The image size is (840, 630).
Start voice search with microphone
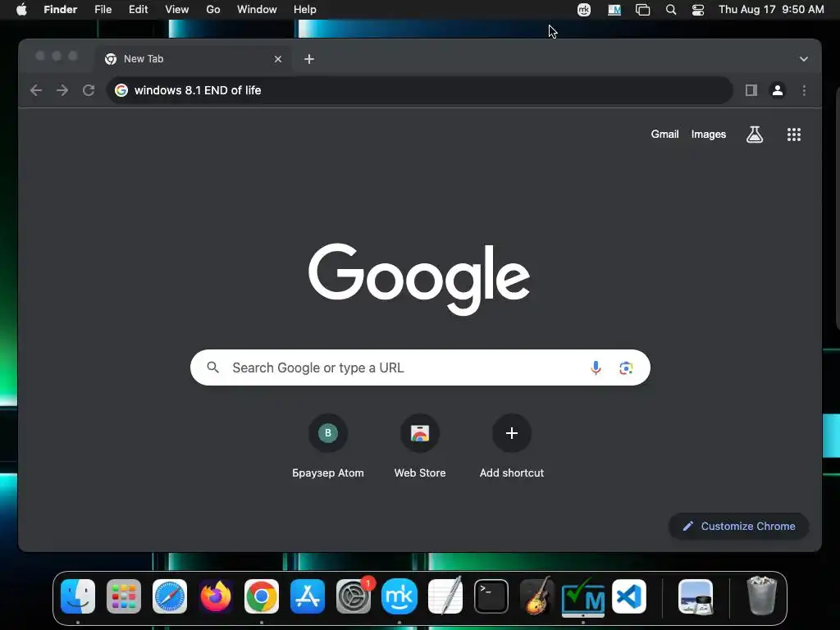[596, 368]
